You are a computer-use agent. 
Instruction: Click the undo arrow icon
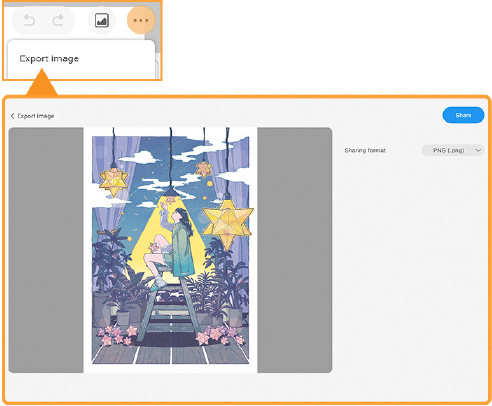(x=29, y=20)
